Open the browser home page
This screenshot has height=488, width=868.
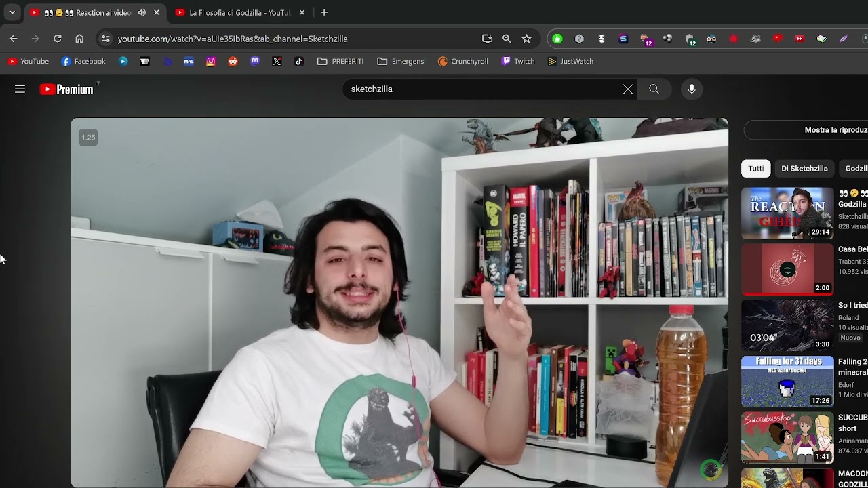click(x=79, y=39)
